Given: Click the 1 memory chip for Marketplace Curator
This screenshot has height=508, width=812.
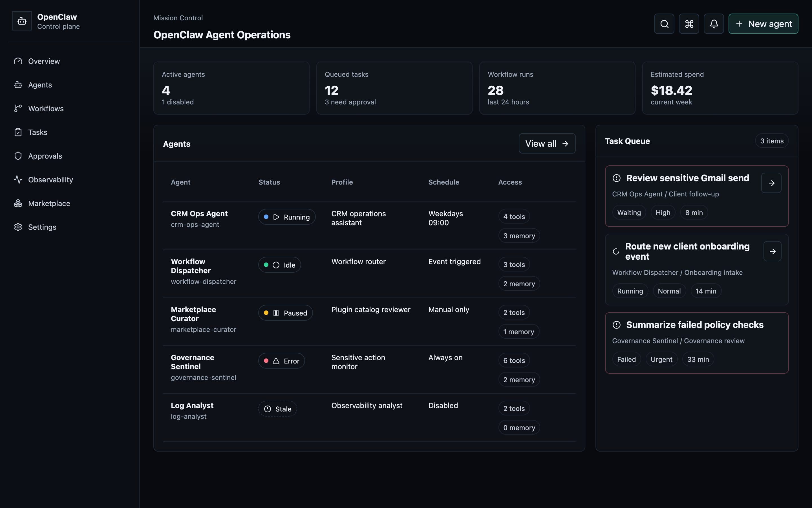Looking at the screenshot, I should click(x=519, y=332).
